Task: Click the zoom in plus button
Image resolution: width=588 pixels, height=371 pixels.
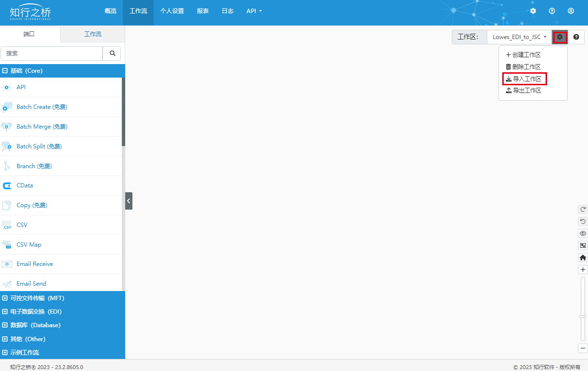Action: [583, 270]
